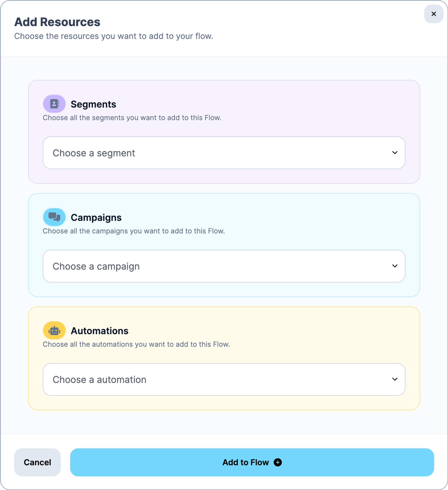Expand the automation dropdown chevron arrow
448x490 pixels.
pos(395,379)
